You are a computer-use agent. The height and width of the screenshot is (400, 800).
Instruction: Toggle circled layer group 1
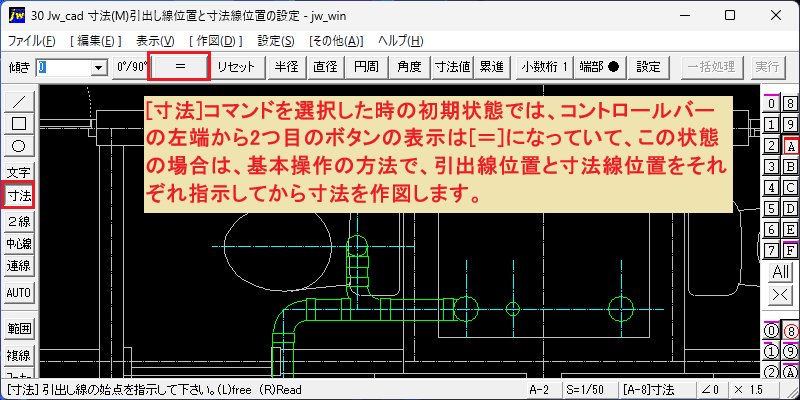[x=771, y=352]
